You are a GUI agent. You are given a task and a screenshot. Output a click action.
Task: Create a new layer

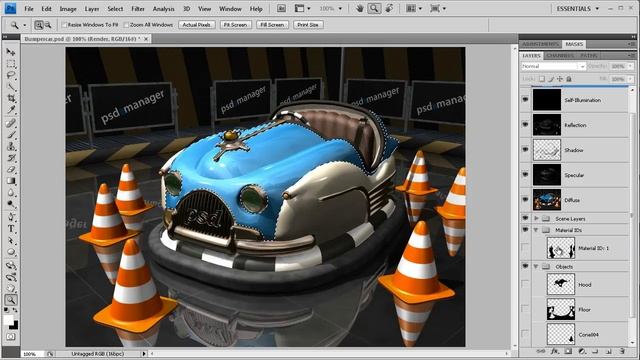click(609, 351)
